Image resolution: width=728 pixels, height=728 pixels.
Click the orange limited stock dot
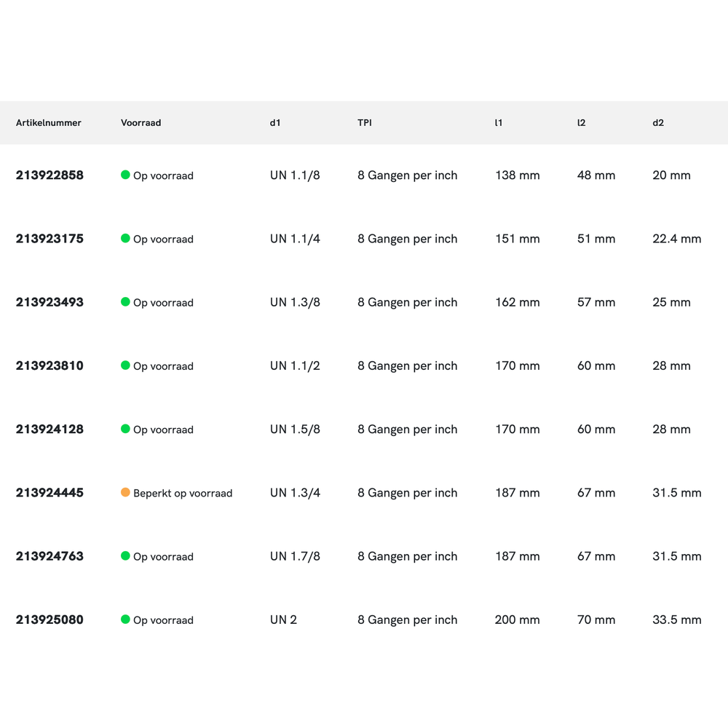pyautogui.click(x=125, y=492)
